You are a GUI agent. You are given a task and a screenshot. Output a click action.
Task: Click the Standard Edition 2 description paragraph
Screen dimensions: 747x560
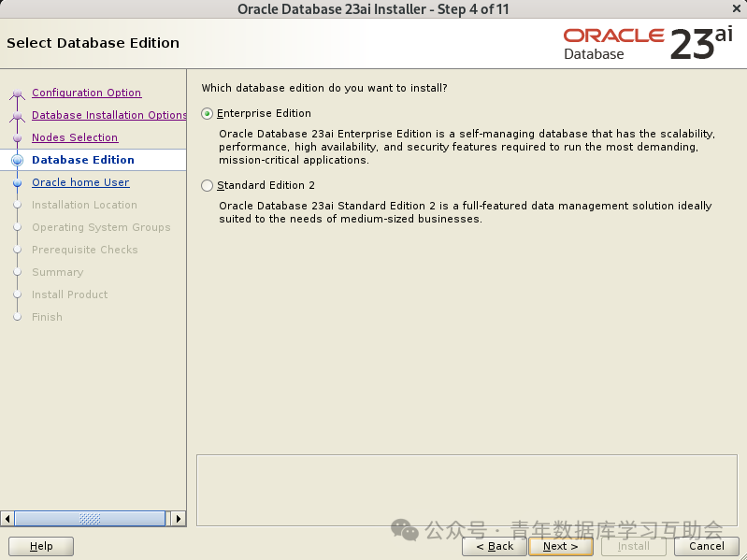point(466,212)
